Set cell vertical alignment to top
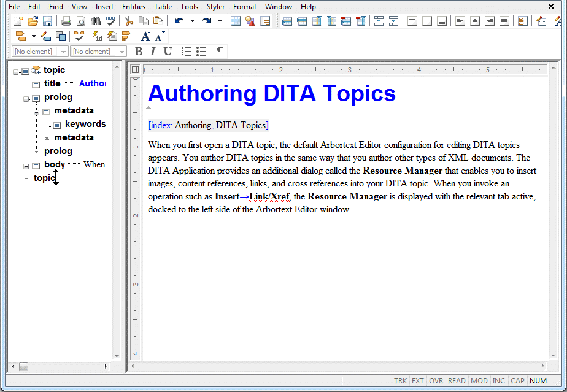This screenshot has height=392, width=567. click(412, 21)
